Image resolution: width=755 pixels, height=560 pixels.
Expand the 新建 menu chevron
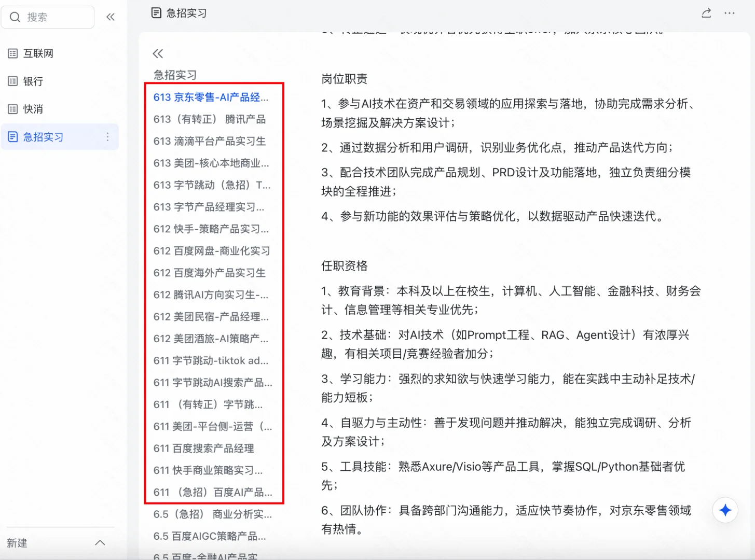(100, 543)
